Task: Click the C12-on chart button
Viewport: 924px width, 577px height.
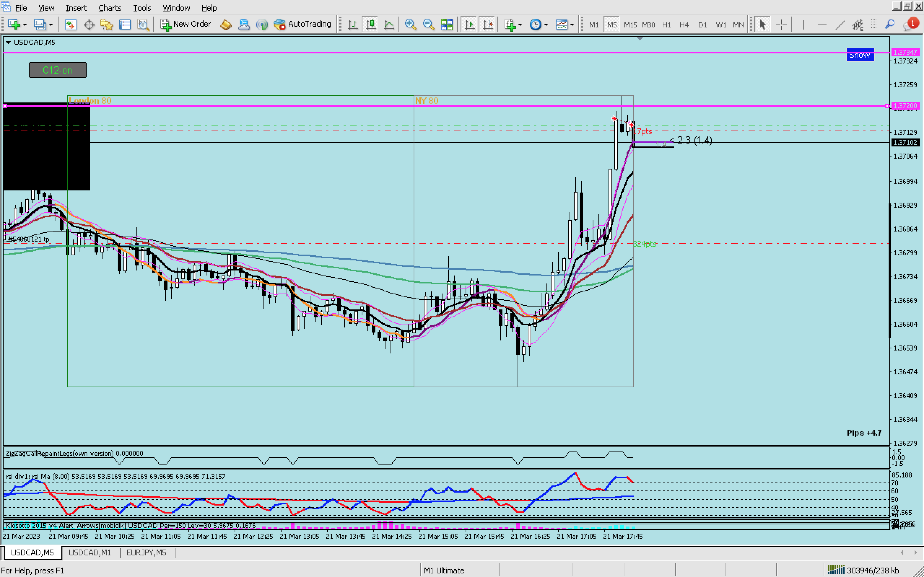Action: pos(58,70)
